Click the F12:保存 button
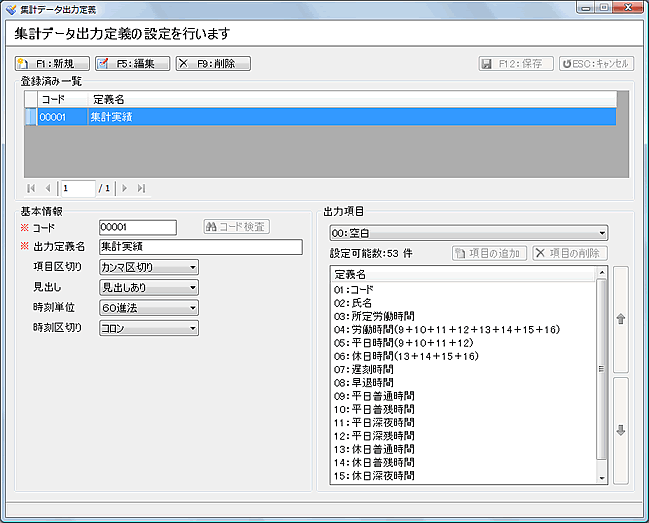Screen dimensions: 649x523 [x=516, y=63]
